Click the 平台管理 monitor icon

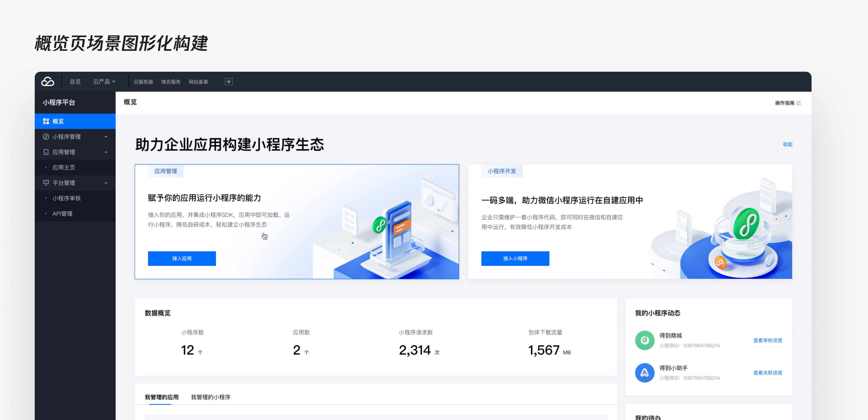(46, 182)
